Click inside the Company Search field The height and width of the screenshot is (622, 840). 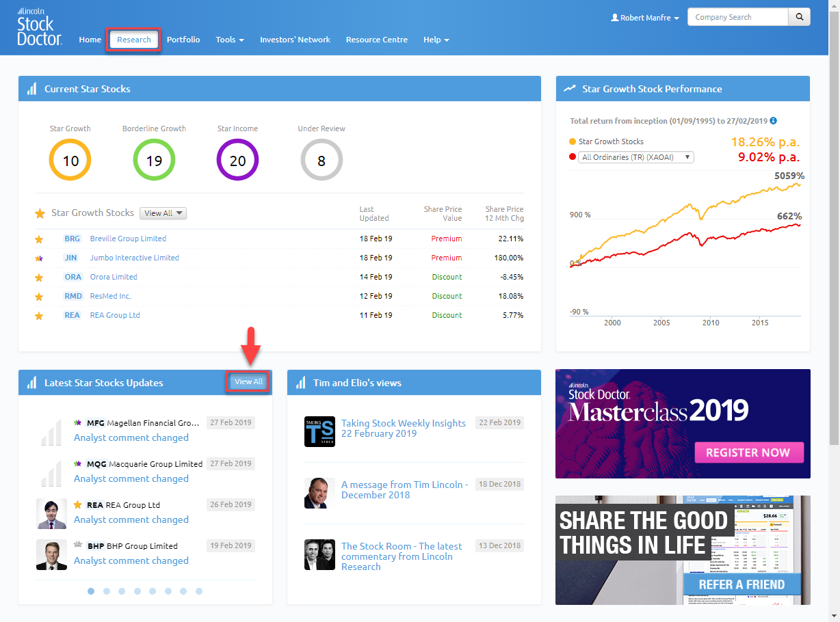738,17
